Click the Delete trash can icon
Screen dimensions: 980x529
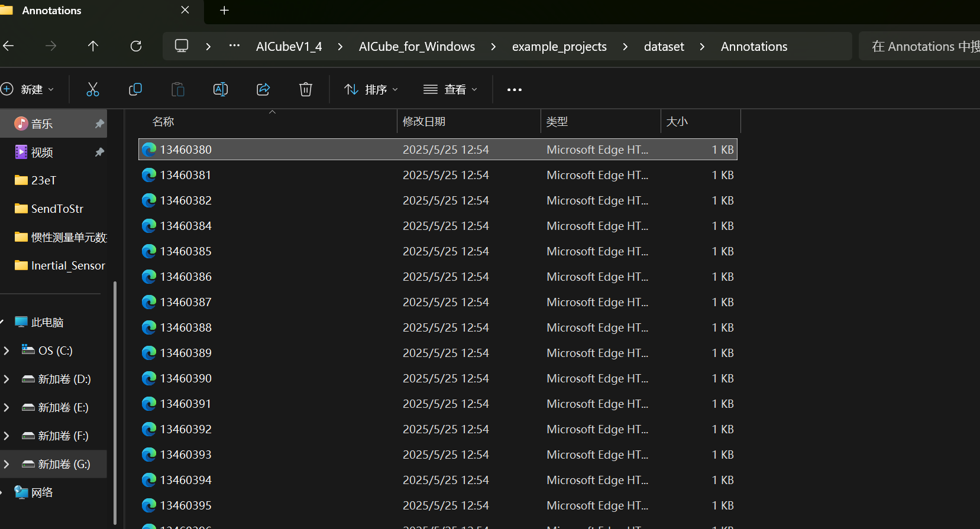tap(306, 89)
